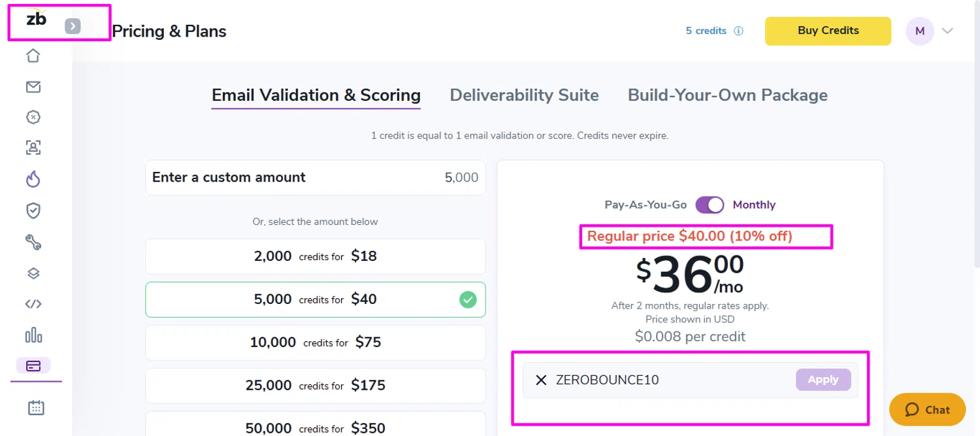The width and height of the screenshot is (980, 436).
Task: Open the bar chart reports icon
Action: click(x=33, y=335)
